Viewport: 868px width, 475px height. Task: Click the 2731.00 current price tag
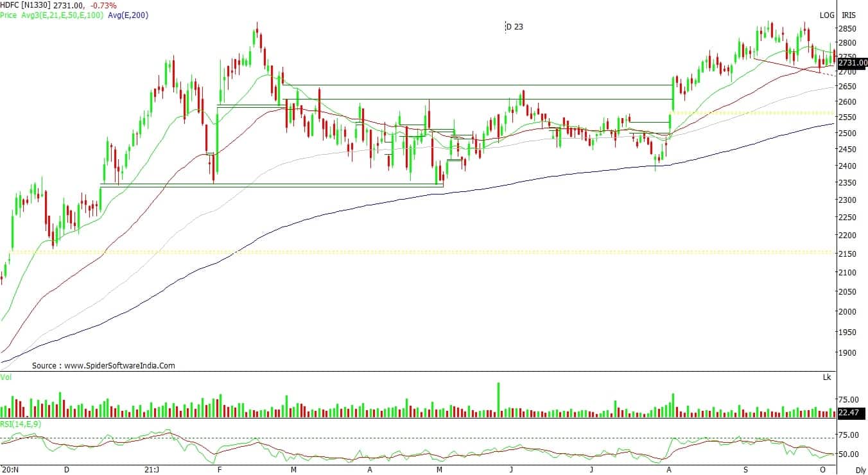pyautogui.click(x=853, y=62)
